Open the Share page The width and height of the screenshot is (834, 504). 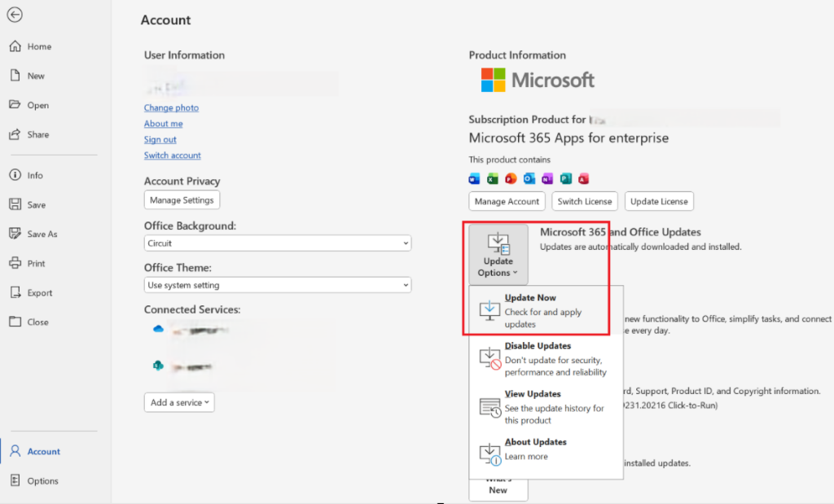pos(29,134)
